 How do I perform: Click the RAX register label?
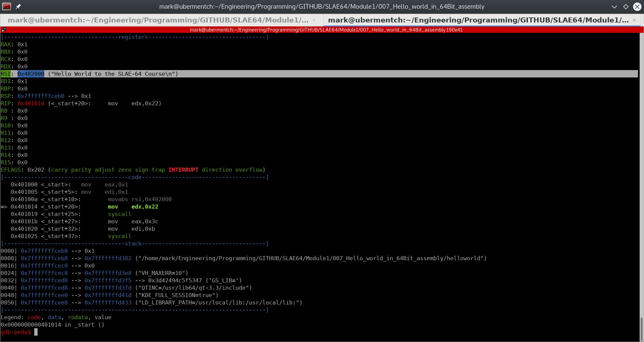point(6,44)
